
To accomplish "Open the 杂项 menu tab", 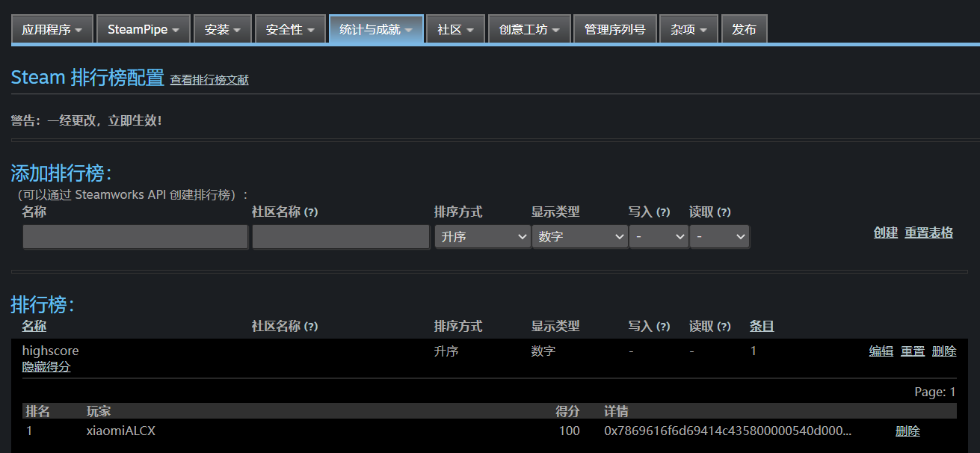I will click(x=688, y=30).
